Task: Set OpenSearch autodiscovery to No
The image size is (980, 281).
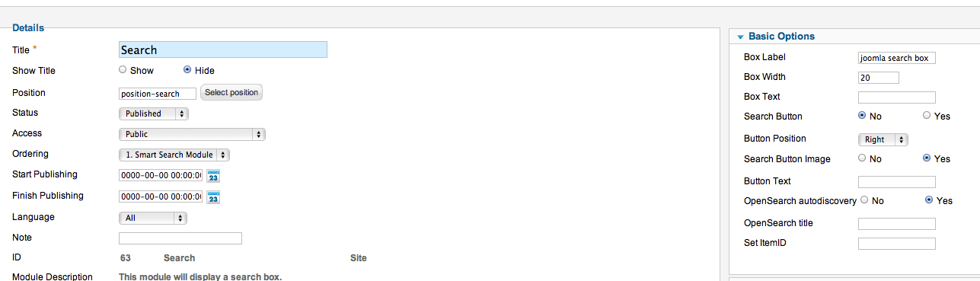Action: (864, 200)
